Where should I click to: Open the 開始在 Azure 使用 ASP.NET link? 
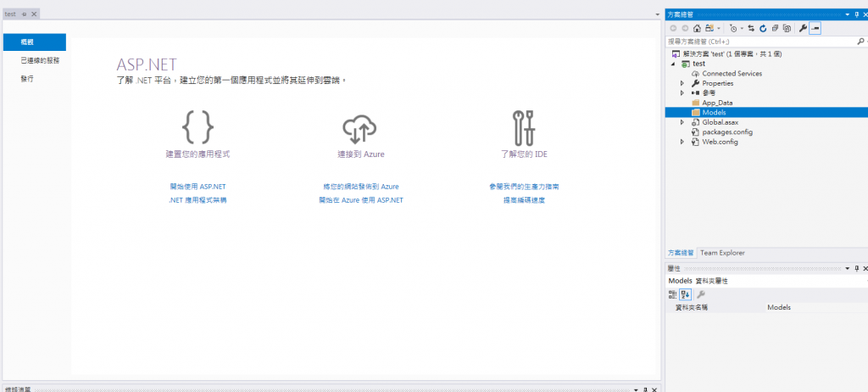click(361, 200)
